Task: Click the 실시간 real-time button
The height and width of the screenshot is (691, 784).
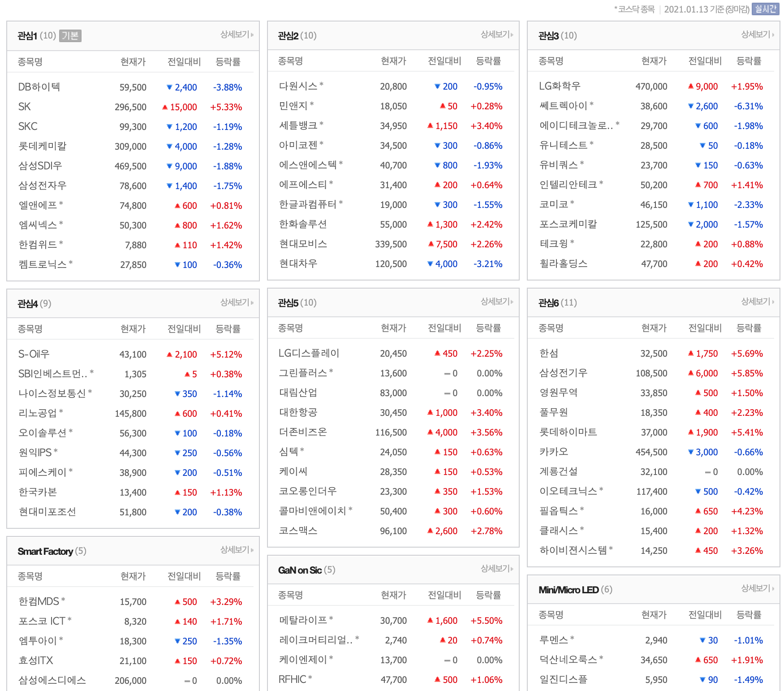Action: (766, 9)
